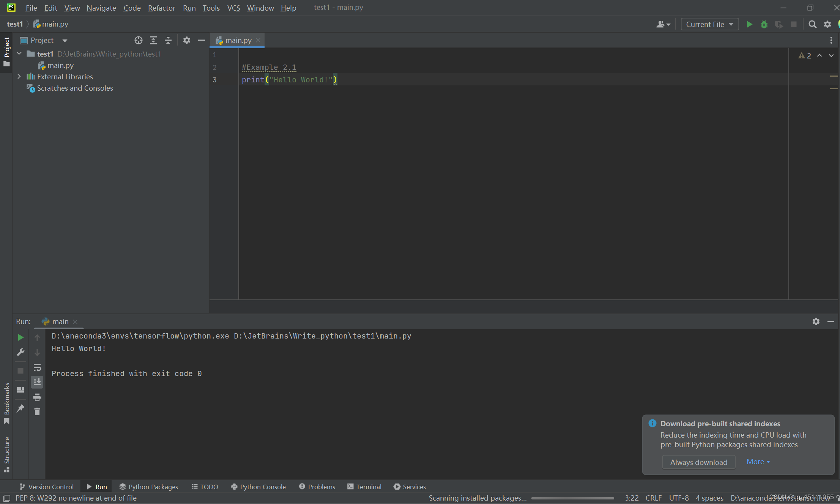
Task: Start debugging with the bug icon
Action: click(x=764, y=24)
